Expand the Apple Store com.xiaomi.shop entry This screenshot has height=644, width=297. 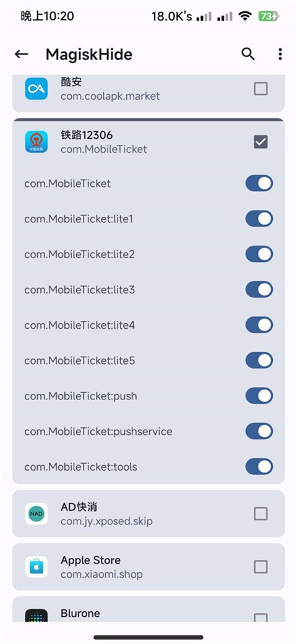148,567
